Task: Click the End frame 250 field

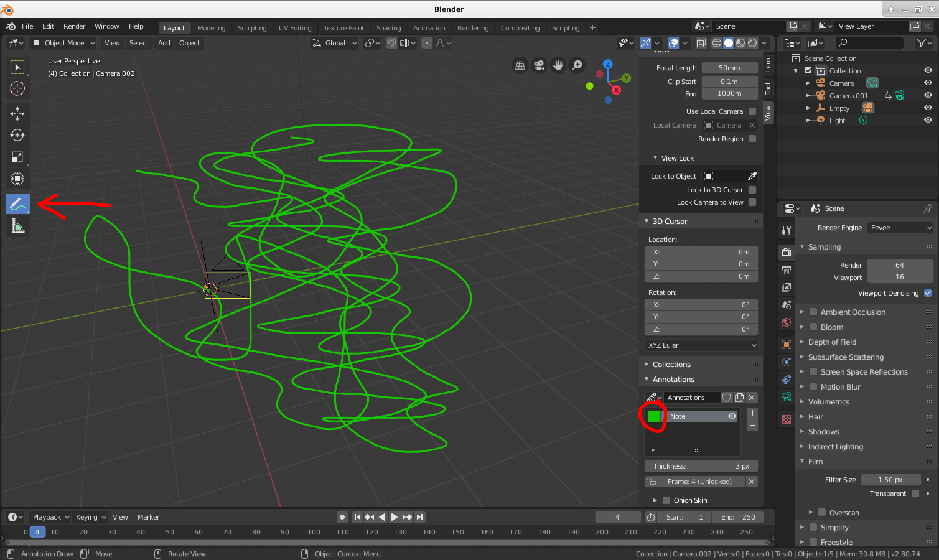Action: pos(739,517)
